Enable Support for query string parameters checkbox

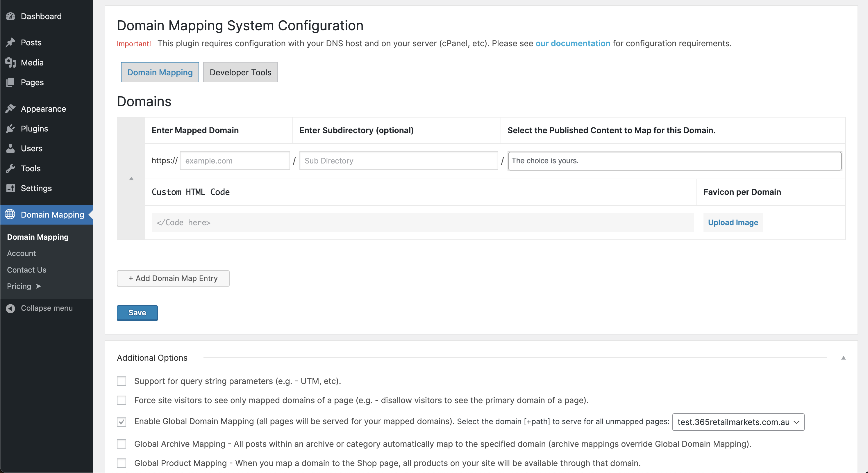122,381
